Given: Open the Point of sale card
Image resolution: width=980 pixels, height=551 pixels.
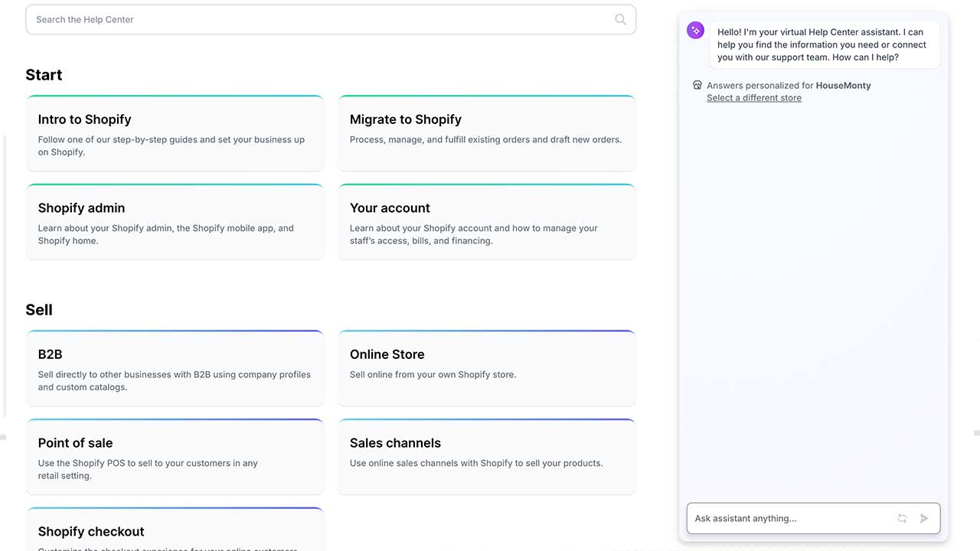Looking at the screenshot, I should pos(175,457).
